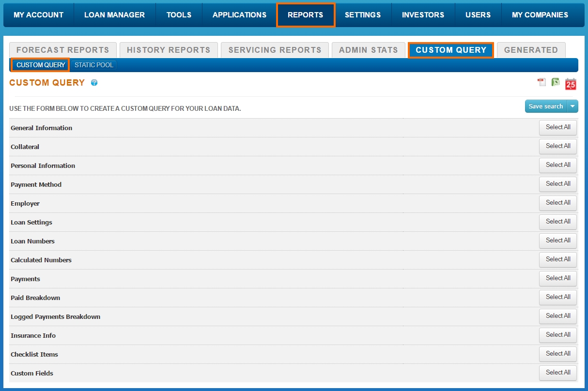Switch to the Static Pool sub-tab
The height and width of the screenshot is (391, 588).
pos(94,65)
